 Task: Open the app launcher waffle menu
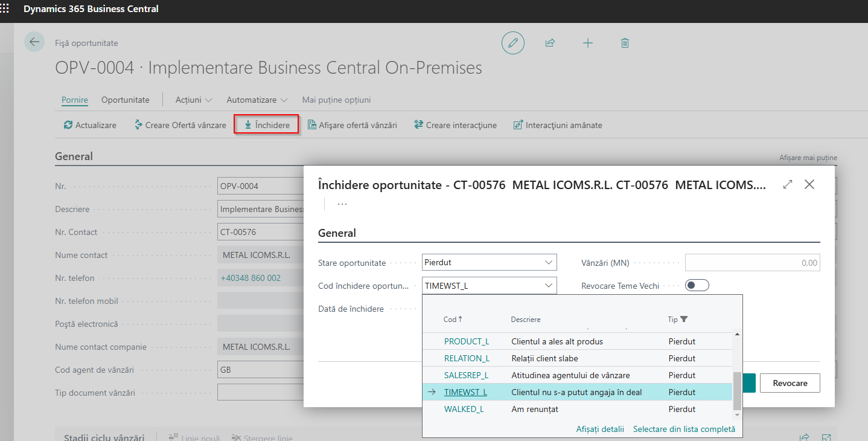[x=5, y=9]
